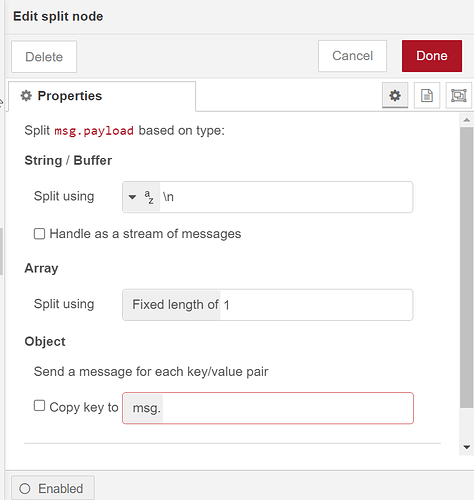The height and width of the screenshot is (500, 474).
Task: Open node description document icon tab
Action: (x=427, y=96)
